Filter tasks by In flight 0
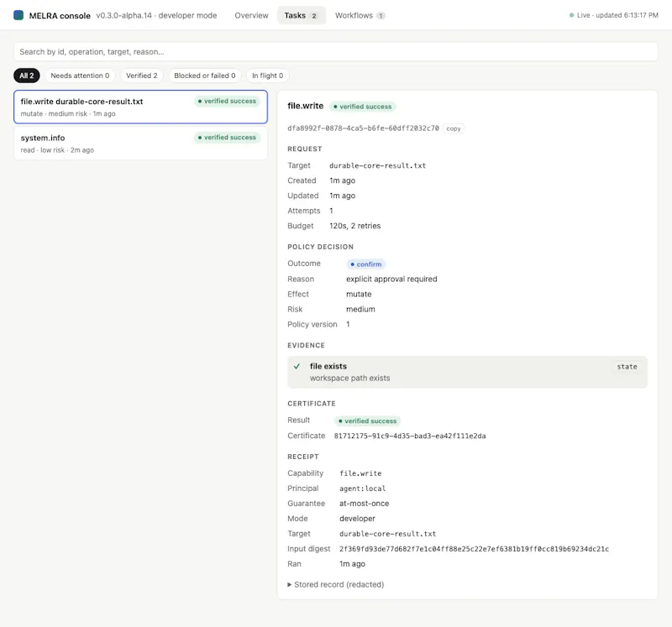Screen dimensions: 672x627 (267, 76)
